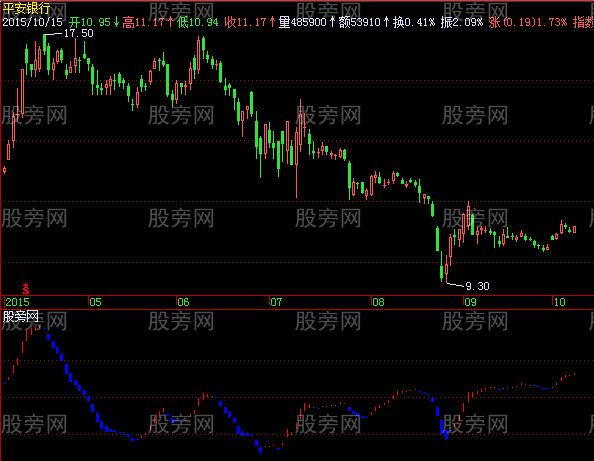Select the 2015 year marker on the time axis

pos(17,302)
